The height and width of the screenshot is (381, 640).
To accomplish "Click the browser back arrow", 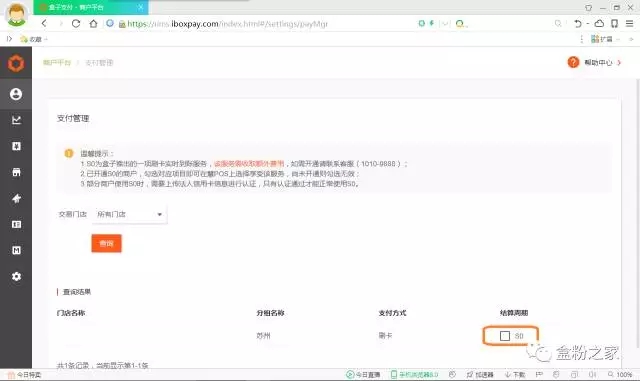I will 44,24.
